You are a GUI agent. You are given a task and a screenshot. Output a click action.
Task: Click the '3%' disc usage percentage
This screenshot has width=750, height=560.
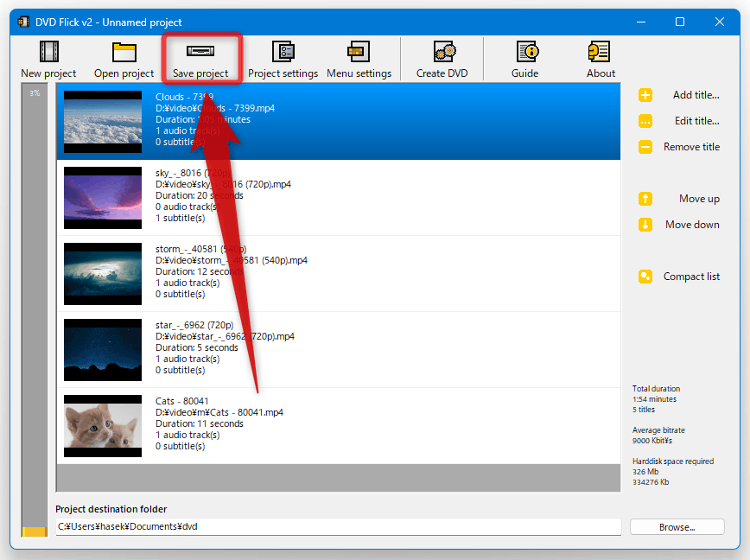pyautogui.click(x=35, y=93)
